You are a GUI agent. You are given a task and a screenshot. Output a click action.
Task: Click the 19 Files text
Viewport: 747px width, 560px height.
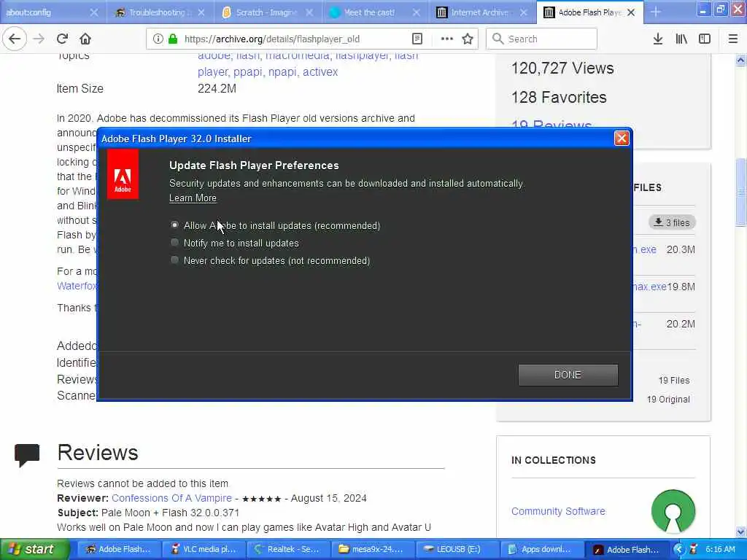[x=673, y=381]
